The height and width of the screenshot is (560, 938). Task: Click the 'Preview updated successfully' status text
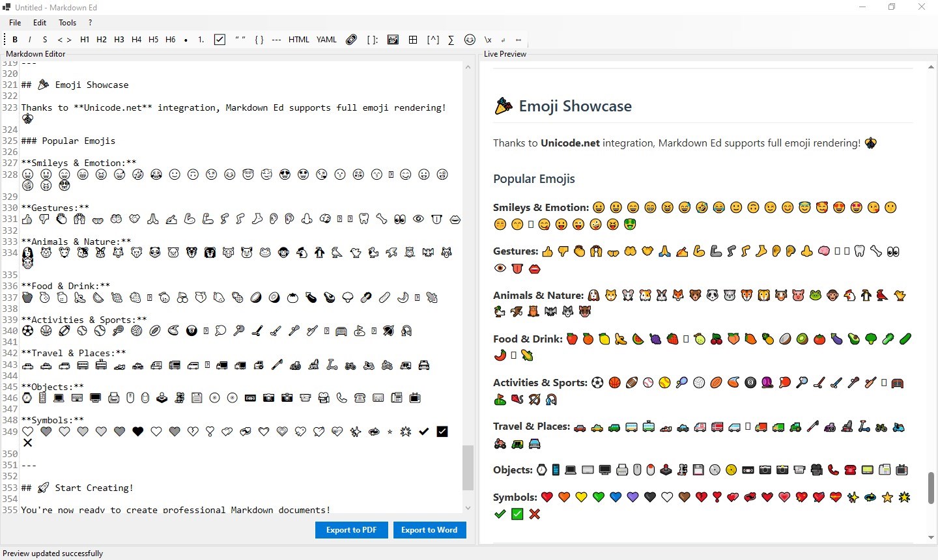(53, 553)
